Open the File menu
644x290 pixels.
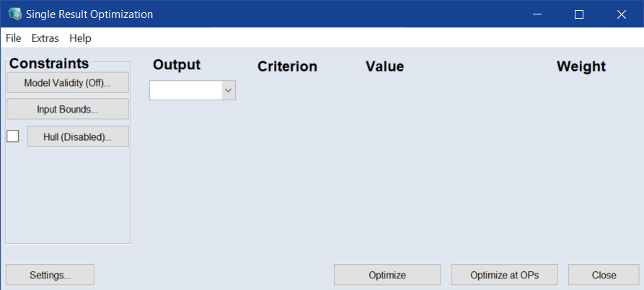click(13, 38)
